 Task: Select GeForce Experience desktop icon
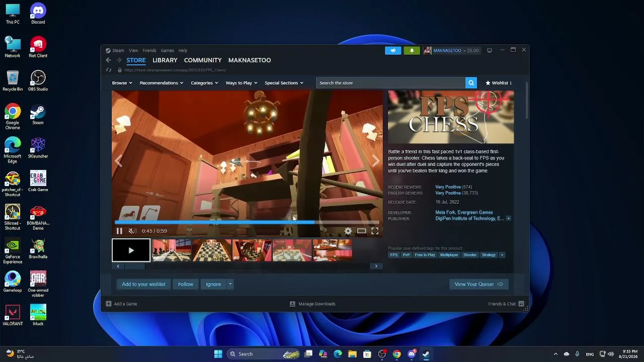[x=13, y=251]
